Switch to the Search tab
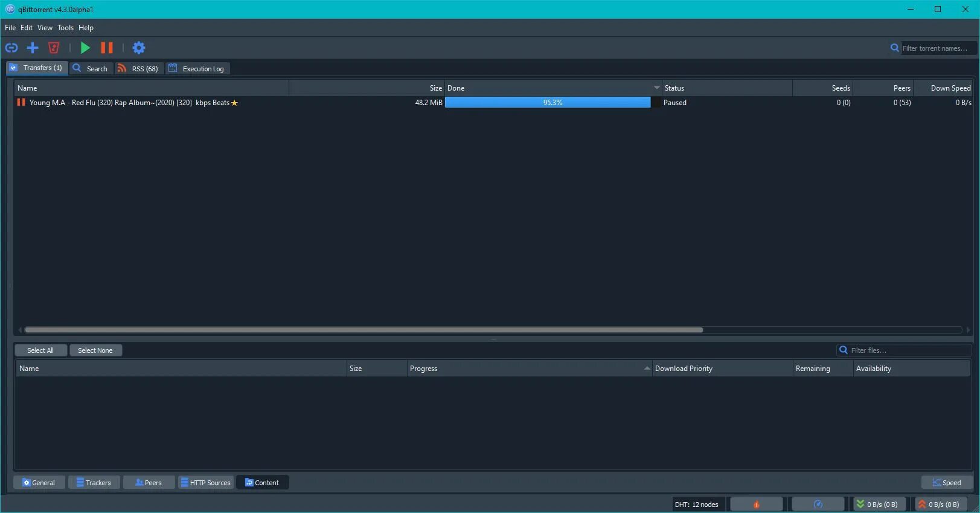The image size is (980, 513). [x=91, y=68]
